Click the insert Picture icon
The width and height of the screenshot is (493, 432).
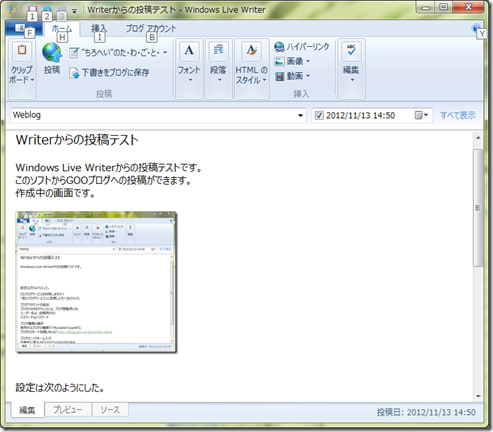tap(279, 61)
